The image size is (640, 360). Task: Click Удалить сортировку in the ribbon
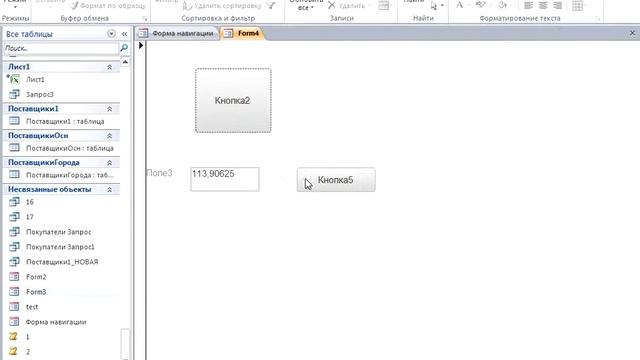(222, 6)
